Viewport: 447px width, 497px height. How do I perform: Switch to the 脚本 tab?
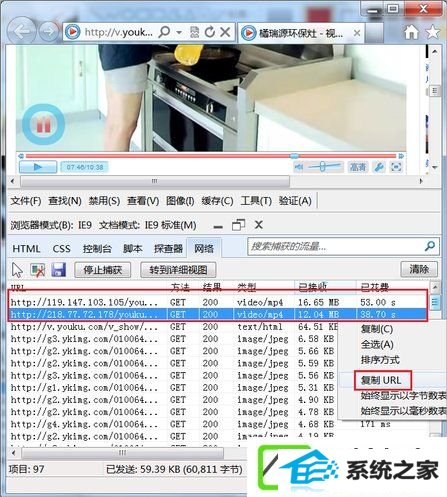(x=133, y=248)
